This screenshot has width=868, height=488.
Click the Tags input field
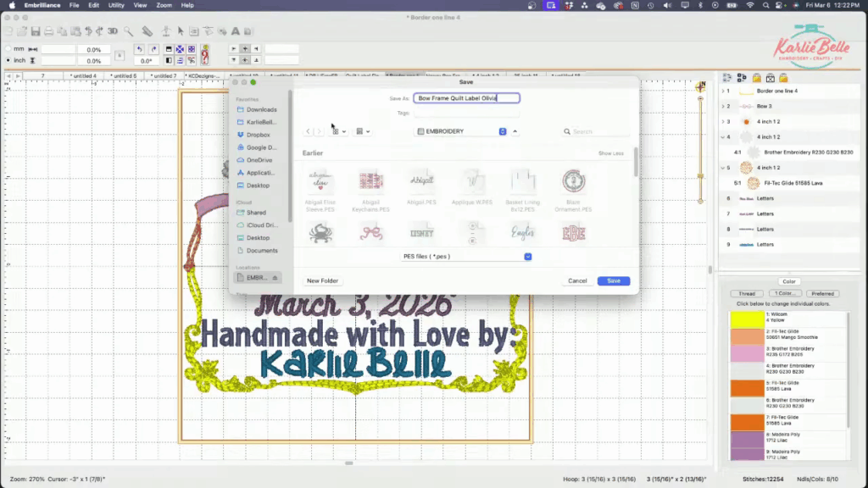(467, 113)
